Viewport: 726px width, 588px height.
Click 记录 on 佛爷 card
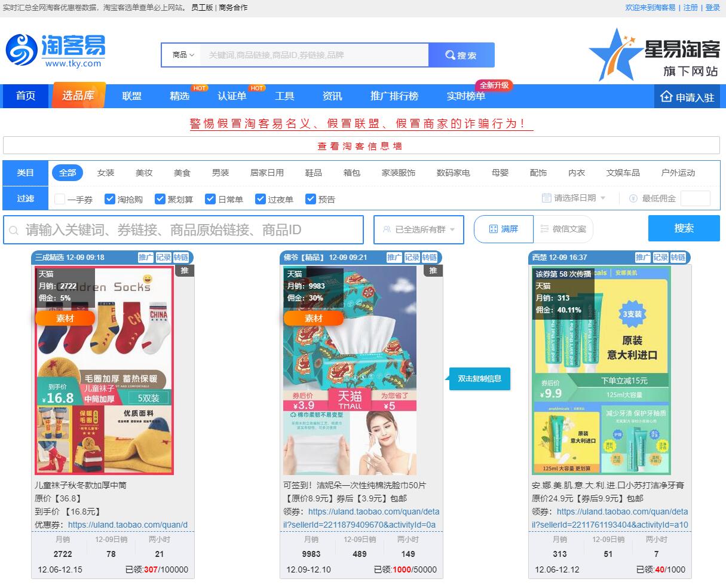point(412,258)
